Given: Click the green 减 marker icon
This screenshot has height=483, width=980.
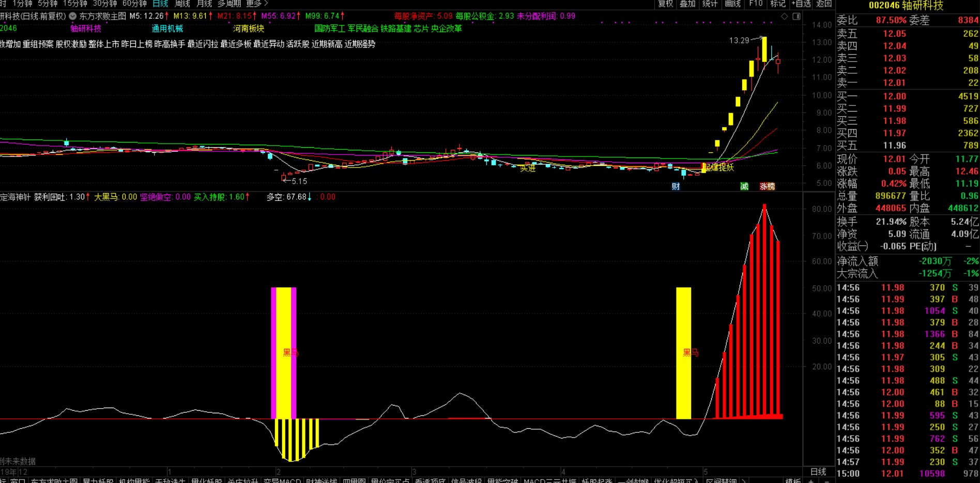Looking at the screenshot, I should click(x=744, y=186).
